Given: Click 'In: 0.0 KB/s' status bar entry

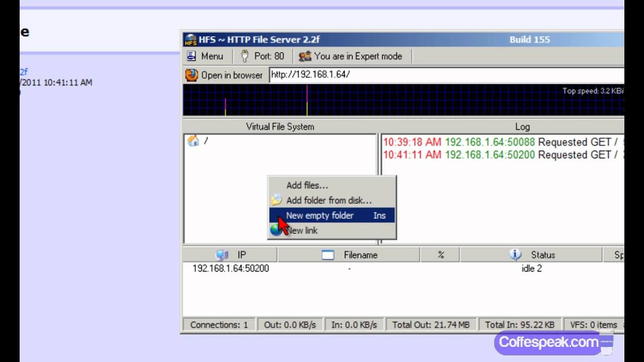Looking at the screenshot, I should (x=354, y=325).
